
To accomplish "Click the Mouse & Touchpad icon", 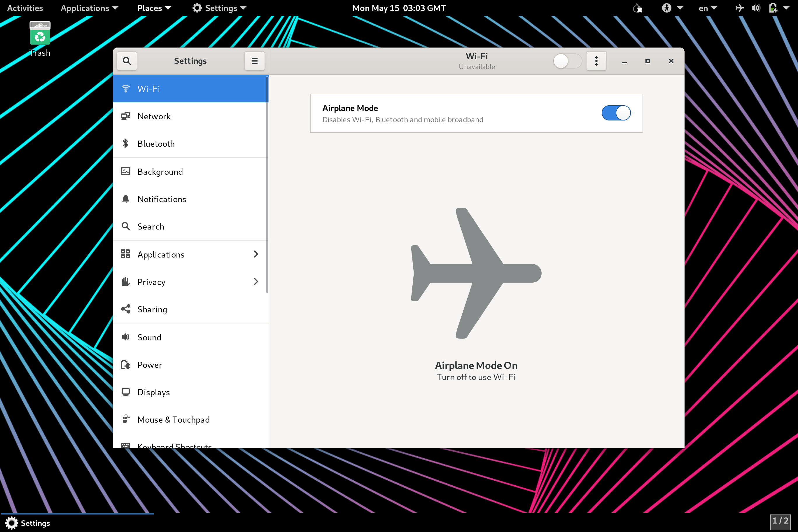I will [x=125, y=419].
